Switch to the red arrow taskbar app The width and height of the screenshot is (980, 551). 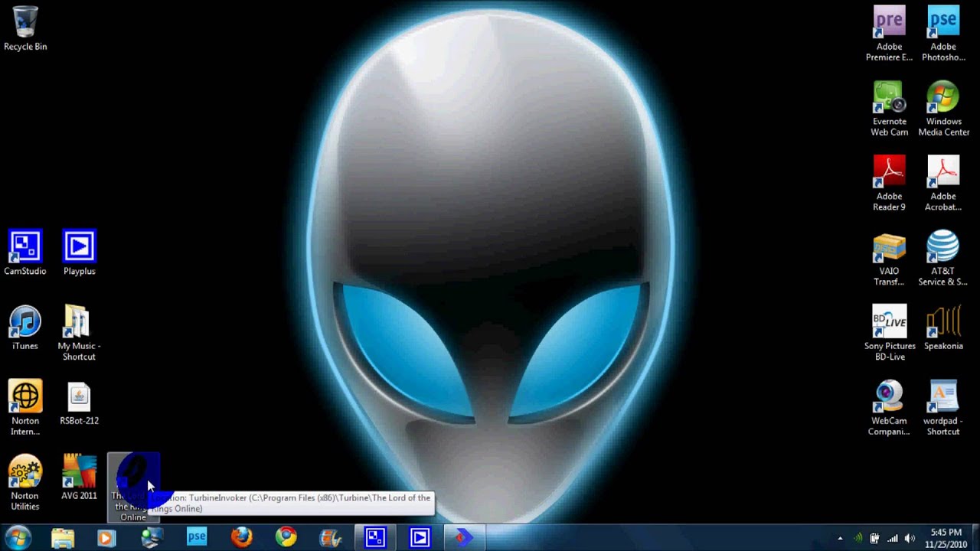tap(464, 537)
